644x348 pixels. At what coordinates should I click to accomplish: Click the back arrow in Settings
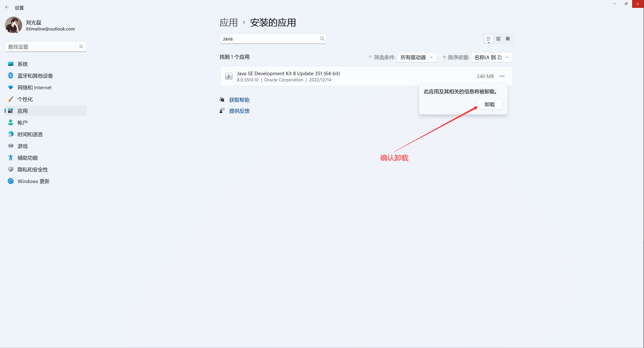7,8
